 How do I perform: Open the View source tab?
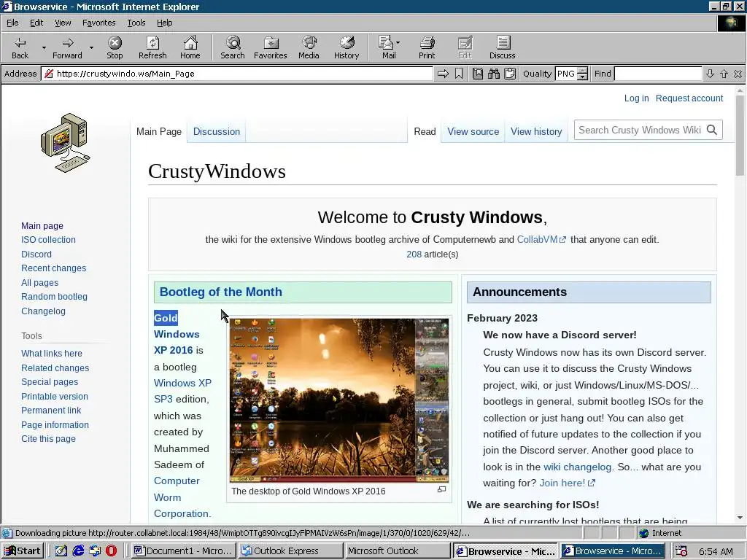click(x=473, y=131)
